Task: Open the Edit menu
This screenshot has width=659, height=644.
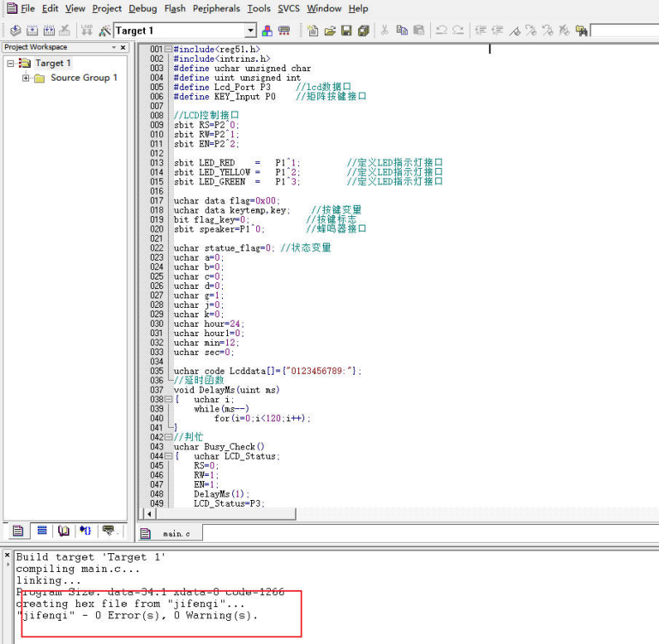Action: [50, 9]
